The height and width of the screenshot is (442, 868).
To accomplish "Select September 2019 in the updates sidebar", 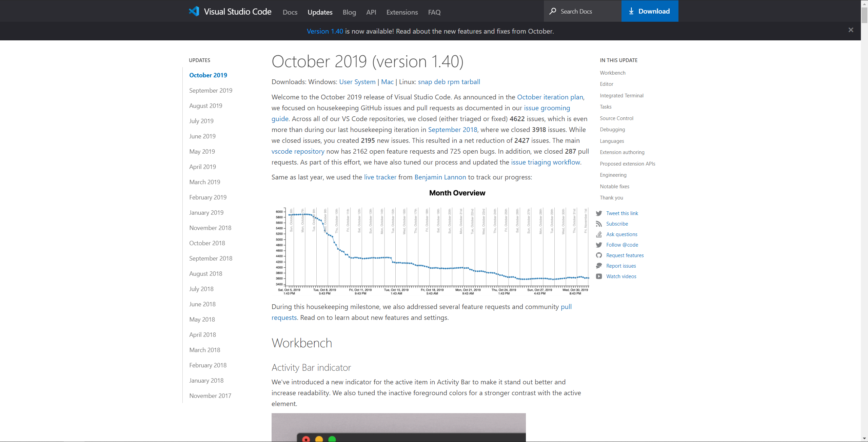I will point(211,90).
